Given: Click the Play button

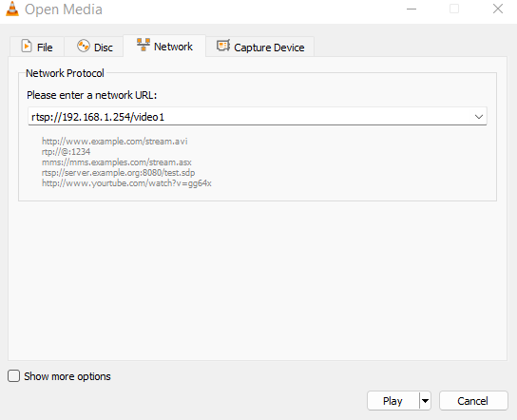Looking at the screenshot, I should [x=393, y=401].
